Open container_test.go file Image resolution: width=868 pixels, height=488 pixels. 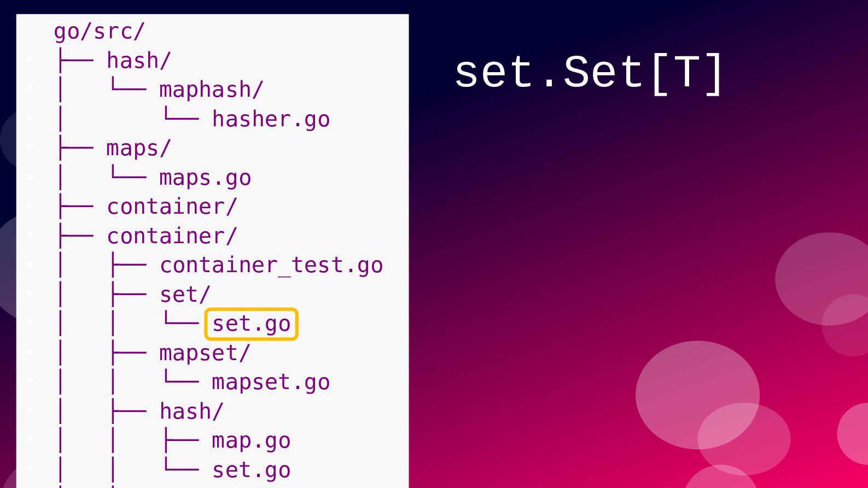pos(271,265)
